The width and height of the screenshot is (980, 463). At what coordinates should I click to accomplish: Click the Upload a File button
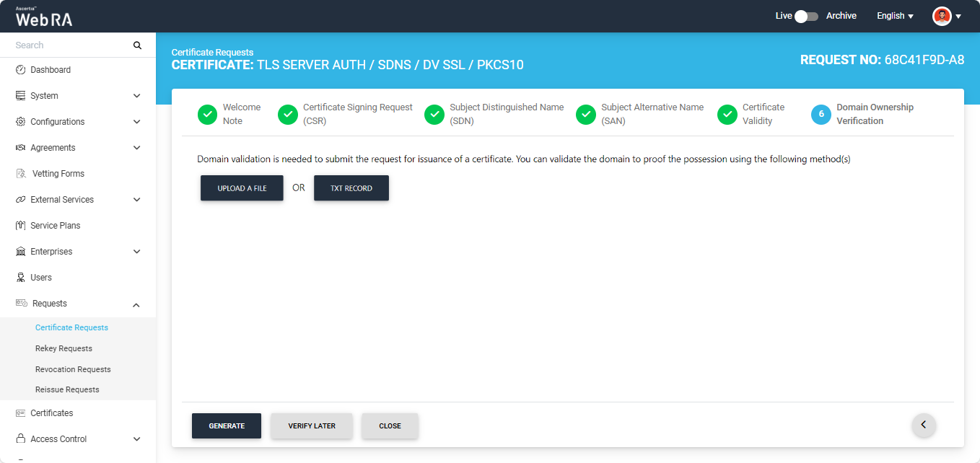[x=242, y=188]
